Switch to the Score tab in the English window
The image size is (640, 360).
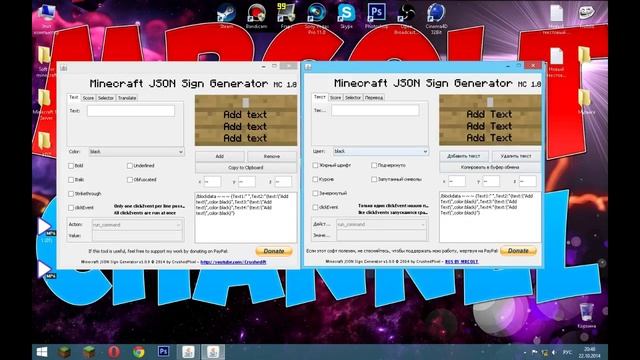(88, 98)
